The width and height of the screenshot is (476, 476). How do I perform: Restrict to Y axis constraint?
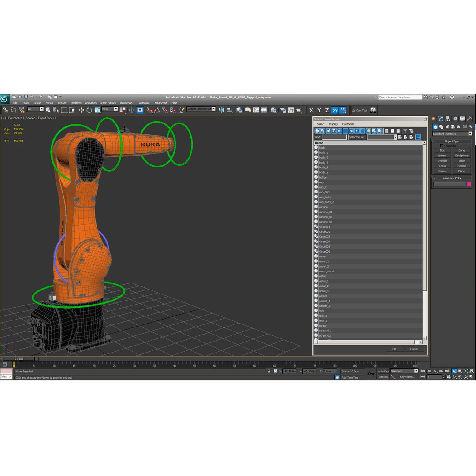click(319, 110)
